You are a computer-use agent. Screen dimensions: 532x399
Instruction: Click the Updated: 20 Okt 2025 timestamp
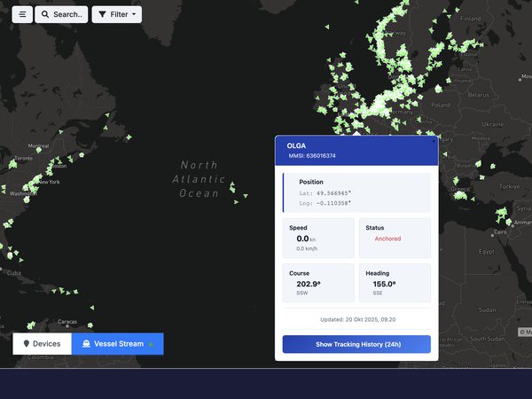358,319
